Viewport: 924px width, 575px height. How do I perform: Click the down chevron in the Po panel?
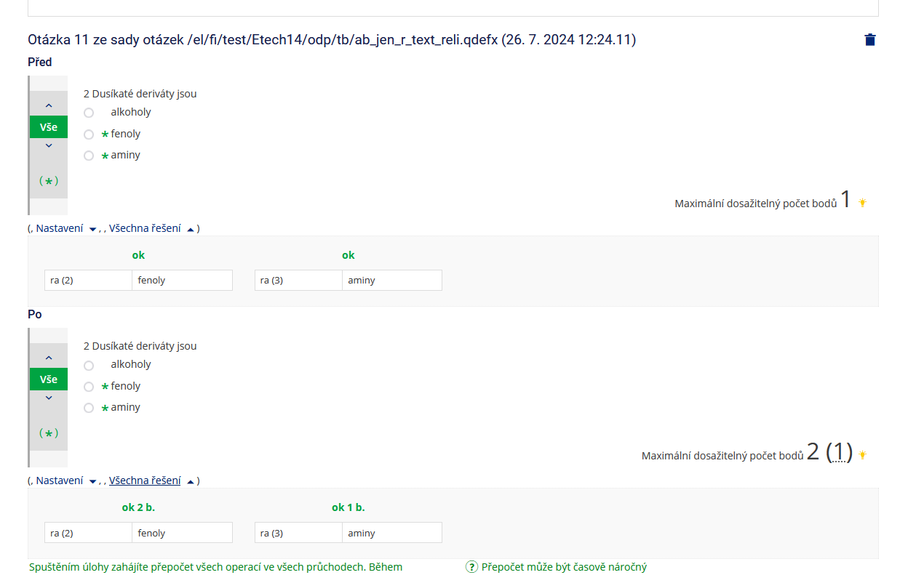(x=49, y=398)
